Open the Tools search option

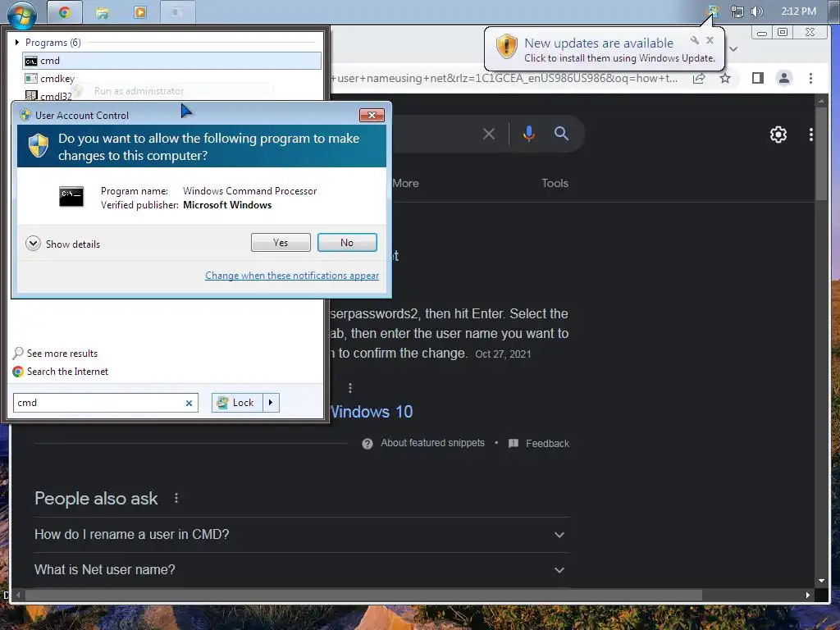(x=555, y=183)
